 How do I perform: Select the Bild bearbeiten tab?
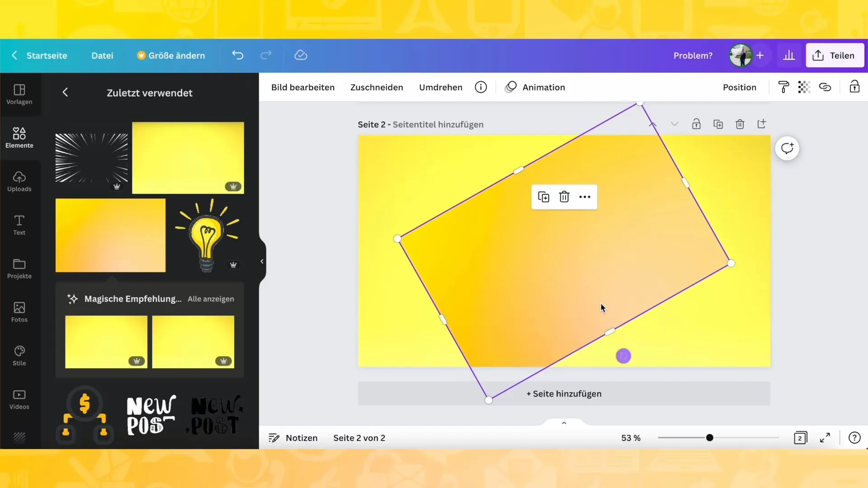(303, 87)
